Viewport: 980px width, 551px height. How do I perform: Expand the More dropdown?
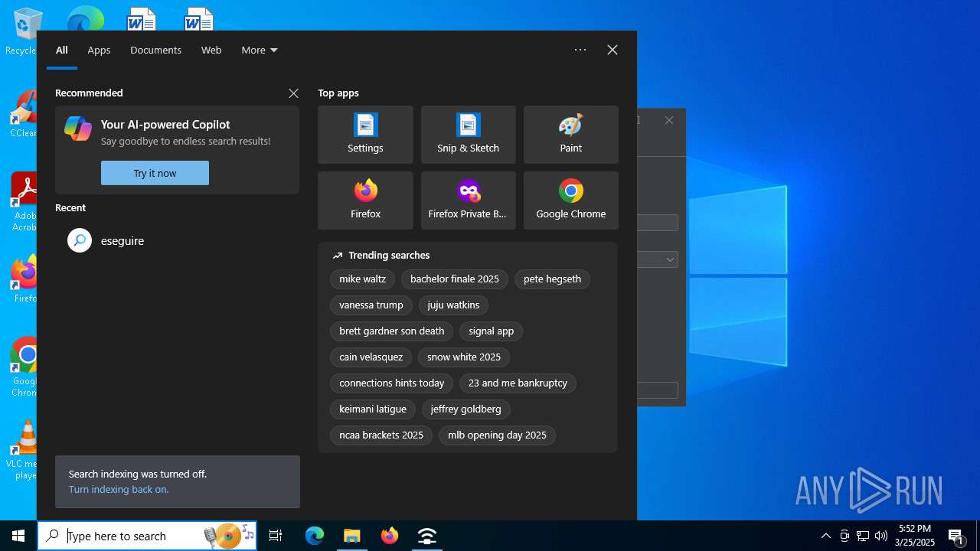tap(260, 50)
